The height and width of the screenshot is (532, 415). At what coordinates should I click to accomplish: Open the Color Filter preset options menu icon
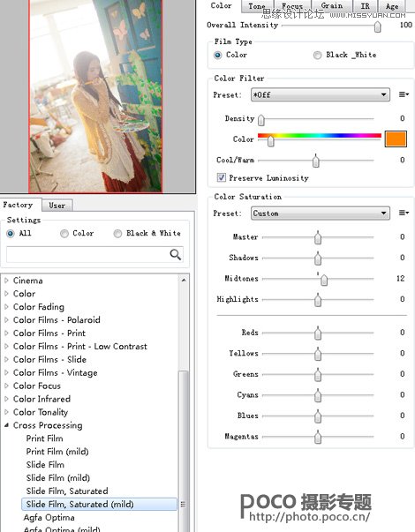(404, 94)
